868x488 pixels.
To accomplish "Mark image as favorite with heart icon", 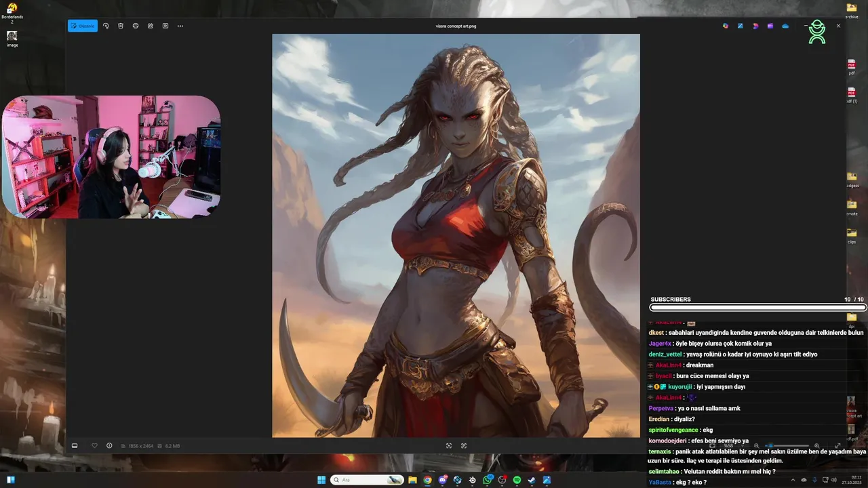I will [x=94, y=445].
